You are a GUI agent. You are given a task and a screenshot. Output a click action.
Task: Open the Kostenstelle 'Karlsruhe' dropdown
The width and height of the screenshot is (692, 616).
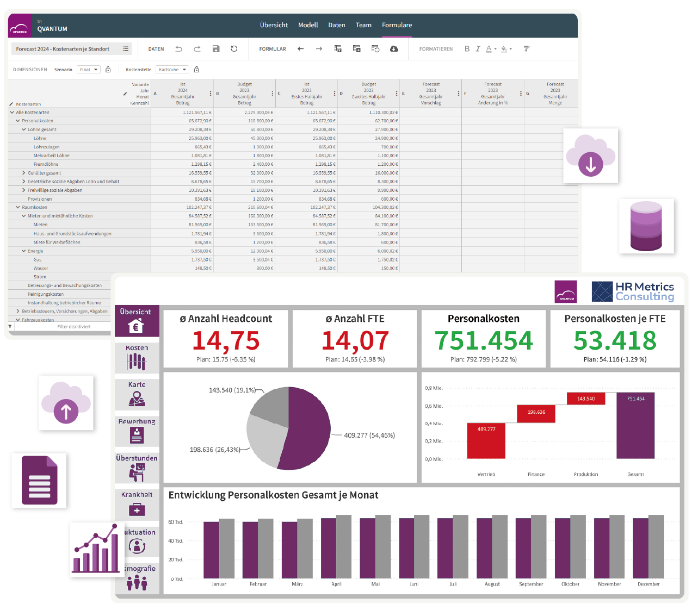click(x=172, y=70)
